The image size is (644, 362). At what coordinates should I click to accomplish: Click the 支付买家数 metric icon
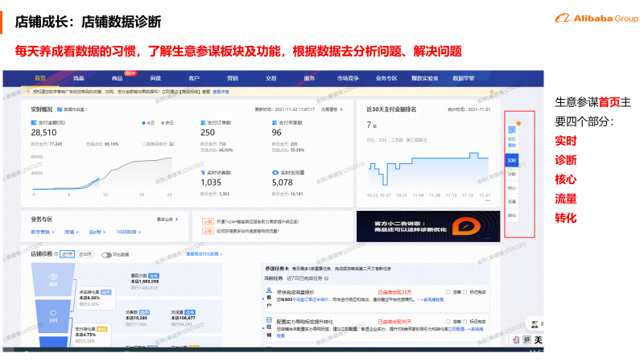275,123
